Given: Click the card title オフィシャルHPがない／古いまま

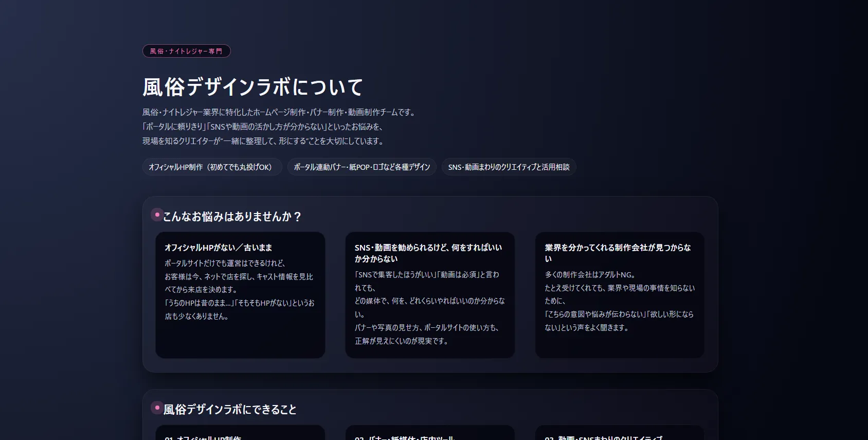Looking at the screenshot, I should pos(218,248).
